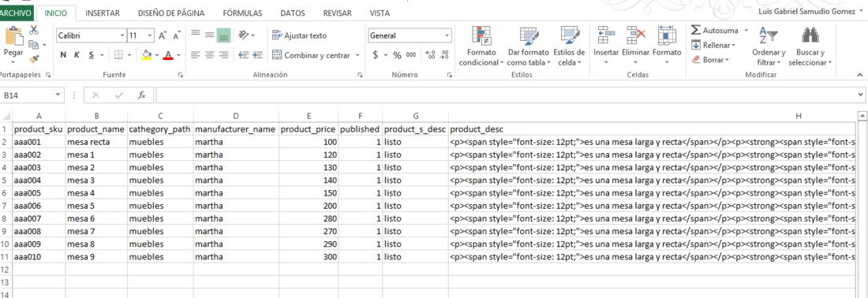Image resolution: width=868 pixels, height=298 pixels.
Task: Align text to top of cell
Action: click(196, 35)
